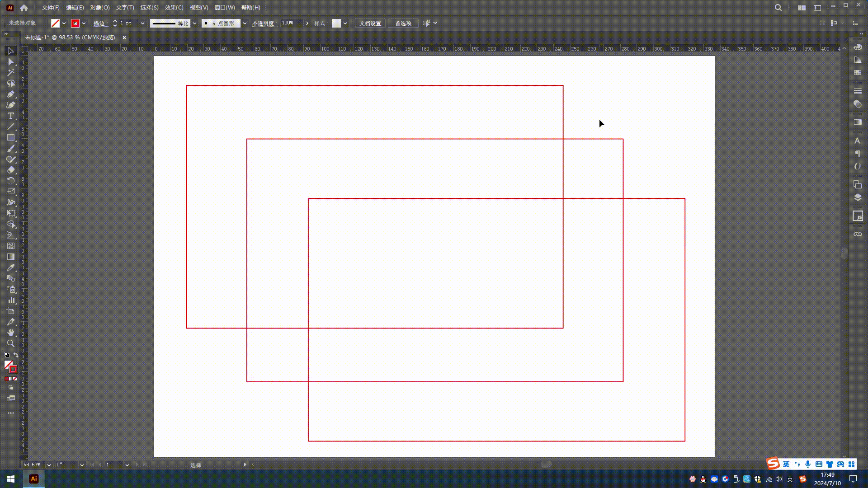Reset to default fill and stroke
868x488 pixels.
(x=7, y=355)
